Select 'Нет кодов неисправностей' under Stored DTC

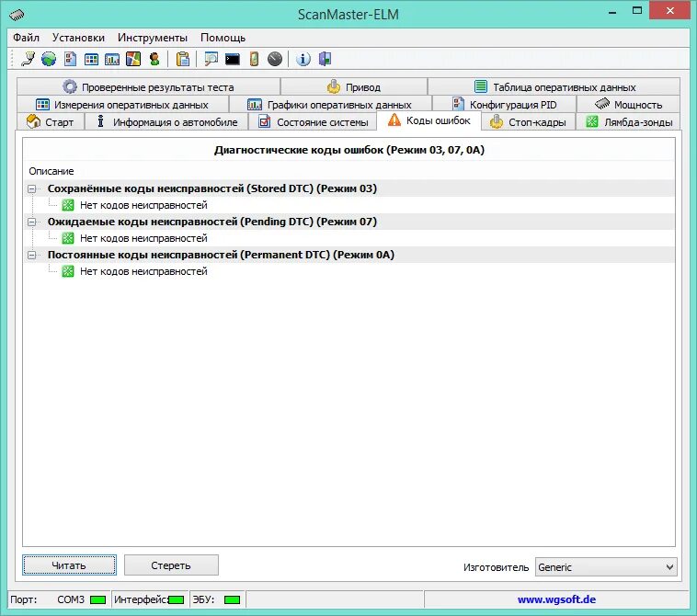click(x=143, y=205)
